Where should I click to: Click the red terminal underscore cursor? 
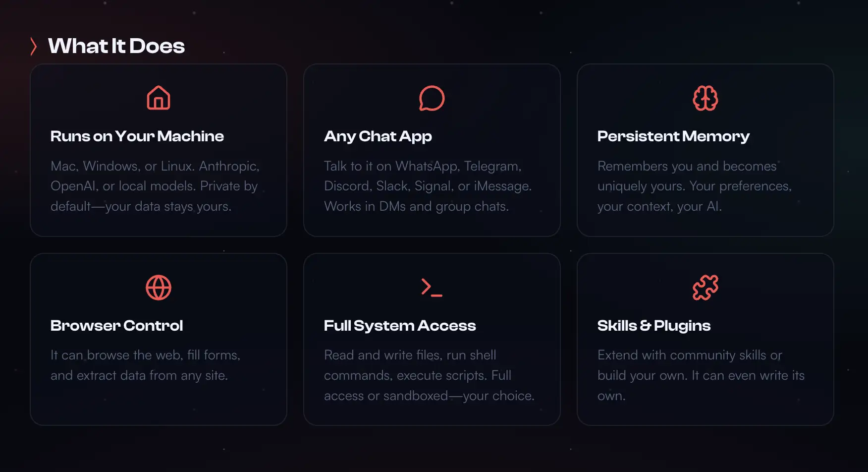tap(436, 295)
